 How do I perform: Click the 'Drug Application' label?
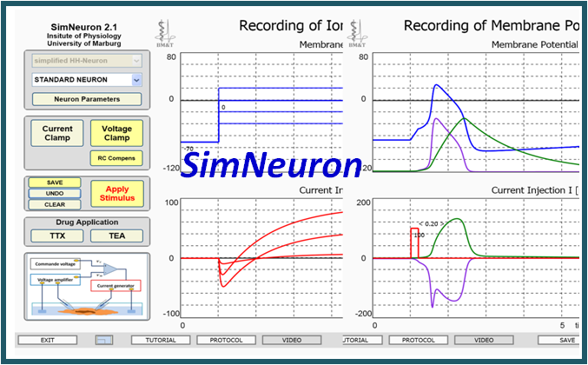point(87,222)
